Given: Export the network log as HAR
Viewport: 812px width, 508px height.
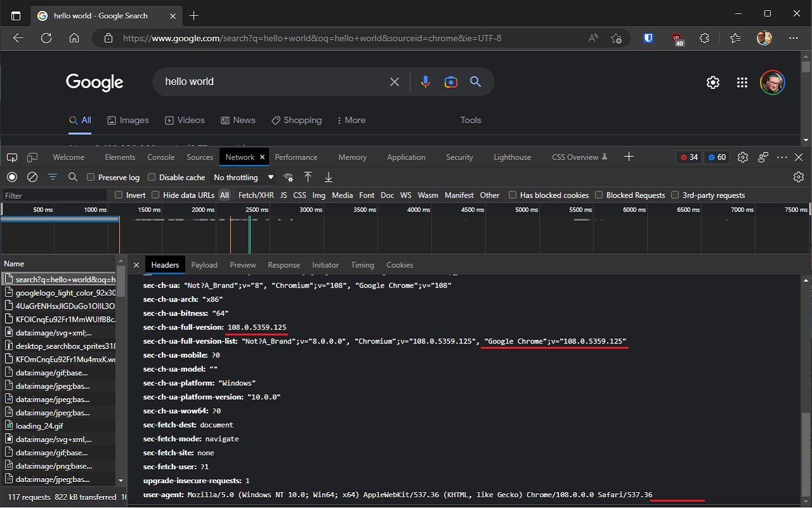Looking at the screenshot, I should 329,177.
